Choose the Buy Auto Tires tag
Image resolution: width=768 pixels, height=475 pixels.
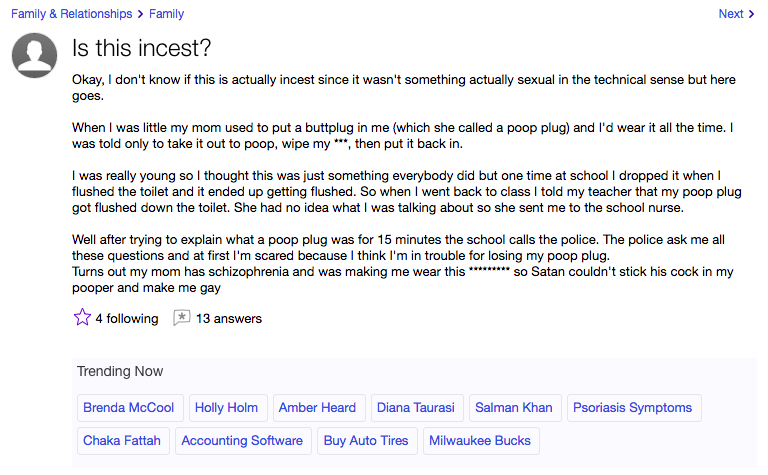[x=367, y=441]
